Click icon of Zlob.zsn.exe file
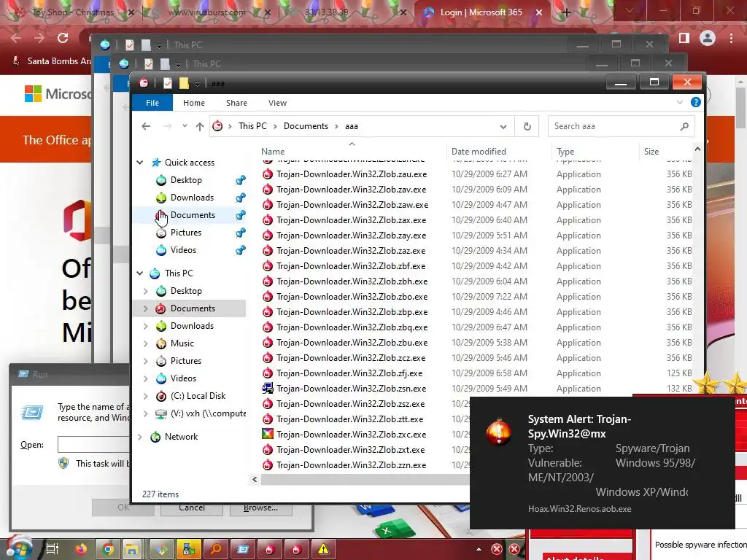Screen dimensions: 747x560 coord(268,389)
